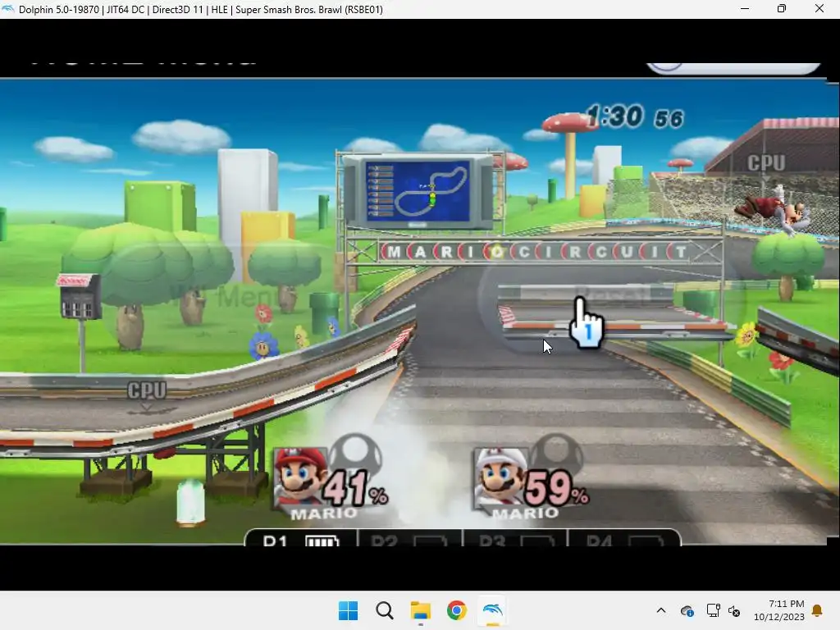Click the muted volume tray icon
The image size is (840, 630).
[734, 610]
